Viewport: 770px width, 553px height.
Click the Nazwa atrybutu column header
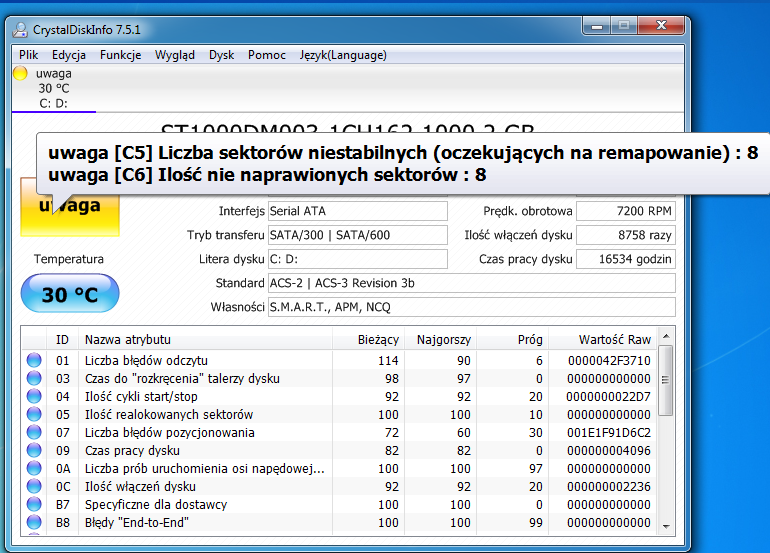coord(206,339)
